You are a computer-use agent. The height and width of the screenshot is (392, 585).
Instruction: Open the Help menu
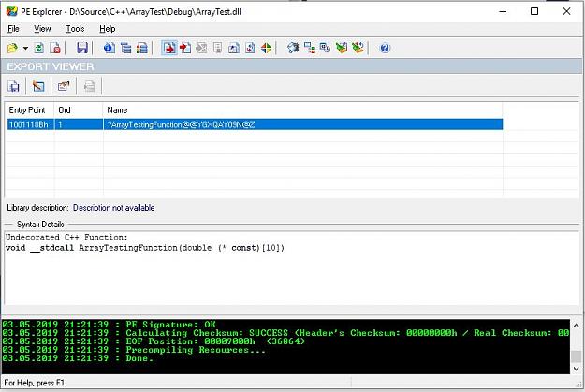coord(107,29)
